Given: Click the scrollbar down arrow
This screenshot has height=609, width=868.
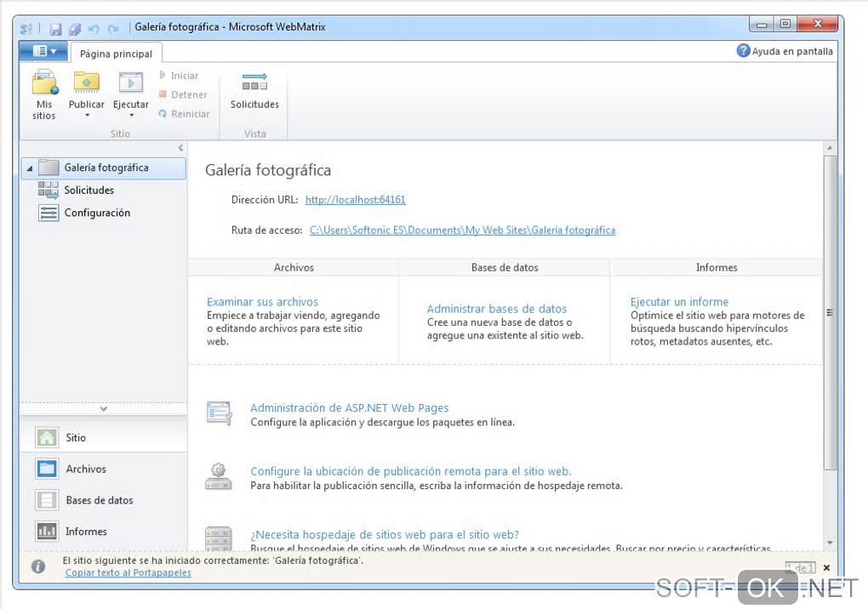Looking at the screenshot, I should 829,543.
